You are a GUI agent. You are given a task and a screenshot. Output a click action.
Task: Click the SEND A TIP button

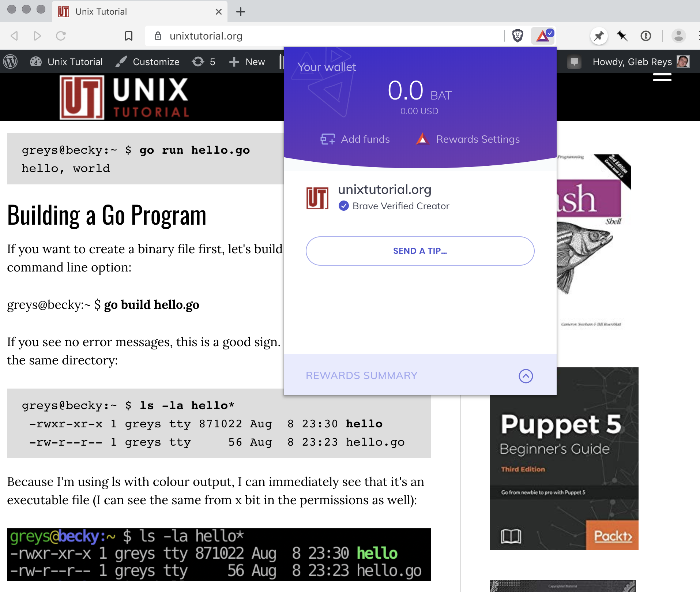420,251
